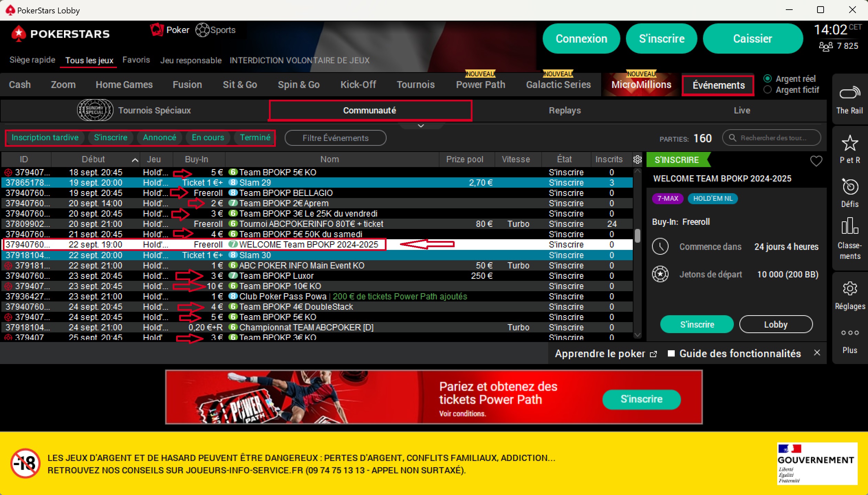Check the Guide des fonctionnalités checkbox
The height and width of the screenshot is (495, 868).
click(x=671, y=353)
